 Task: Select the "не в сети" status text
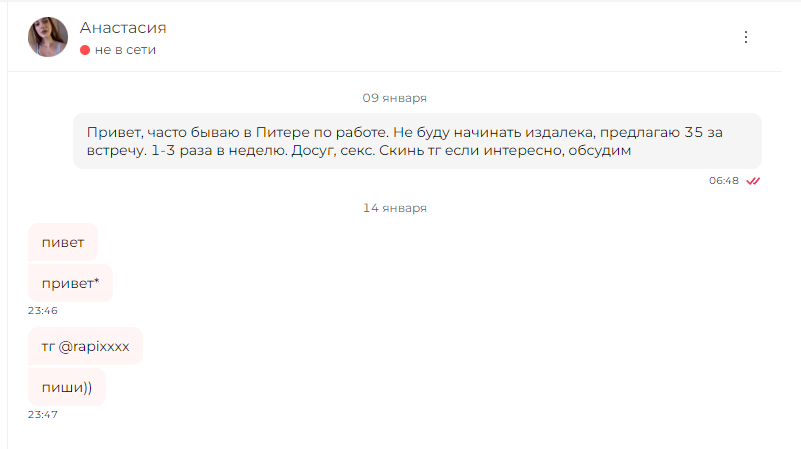pyautogui.click(x=125, y=50)
